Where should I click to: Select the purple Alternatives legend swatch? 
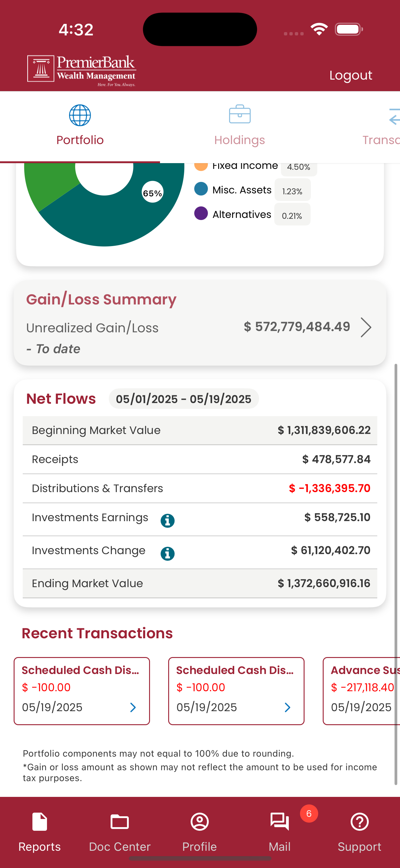[201, 213]
